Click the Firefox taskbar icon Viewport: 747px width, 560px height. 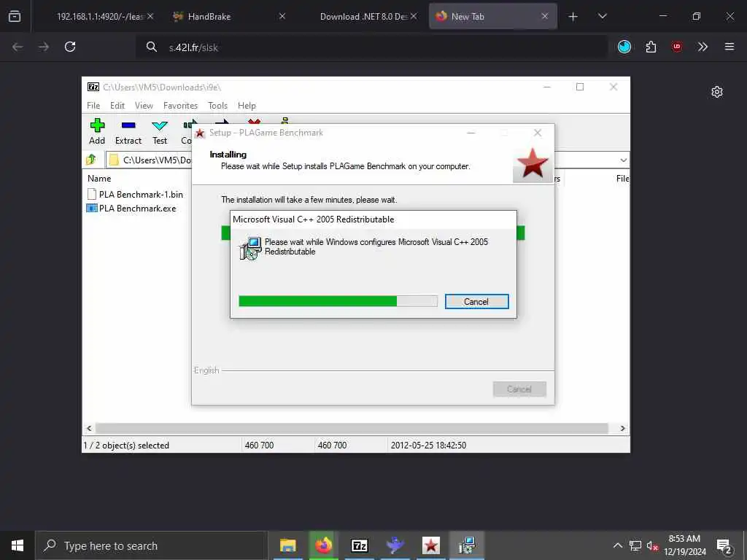pos(323,545)
